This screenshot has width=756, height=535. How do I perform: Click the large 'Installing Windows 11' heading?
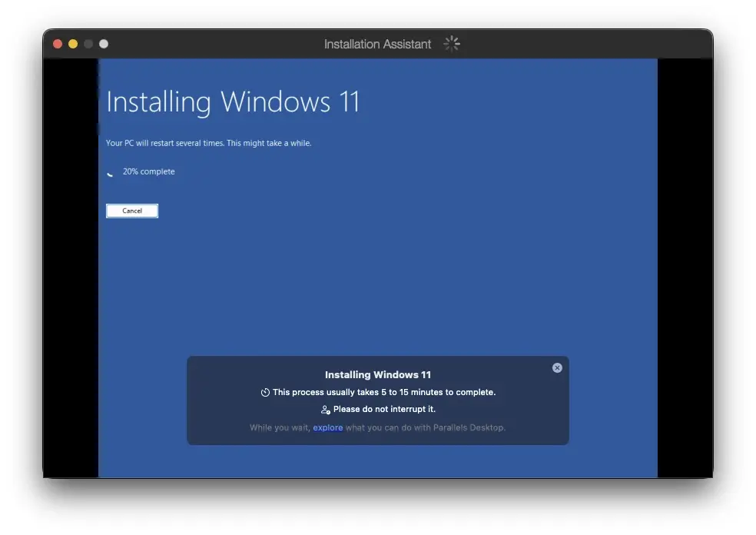233,102
